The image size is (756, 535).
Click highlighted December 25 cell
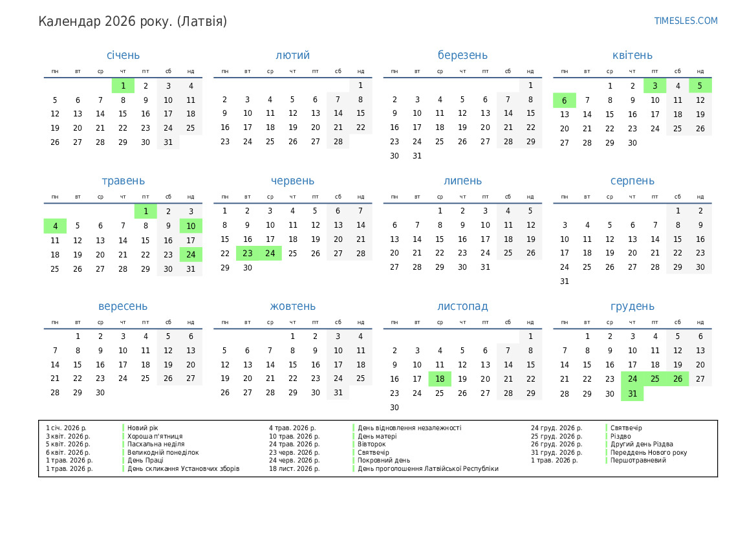pos(654,379)
